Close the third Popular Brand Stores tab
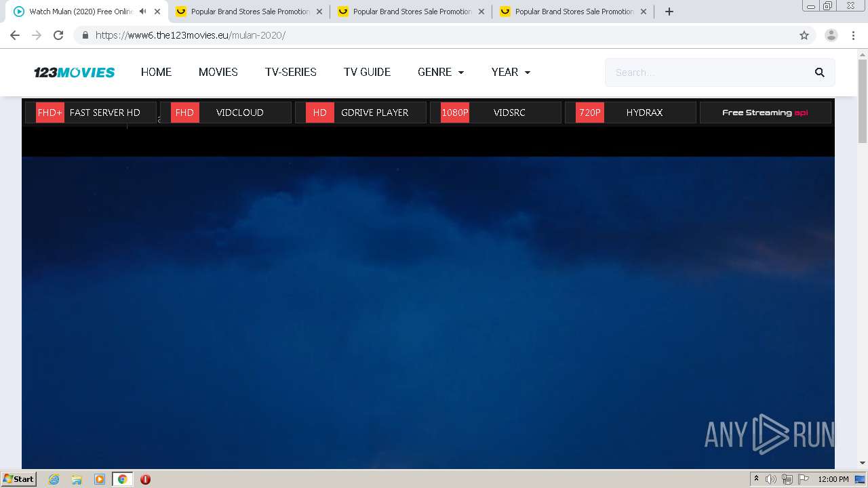This screenshot has height=488, width=868. [x=644, y=12]
